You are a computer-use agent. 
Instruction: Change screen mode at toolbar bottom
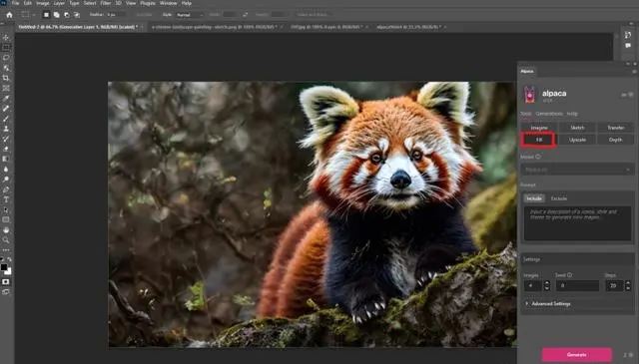coord(6,291)
